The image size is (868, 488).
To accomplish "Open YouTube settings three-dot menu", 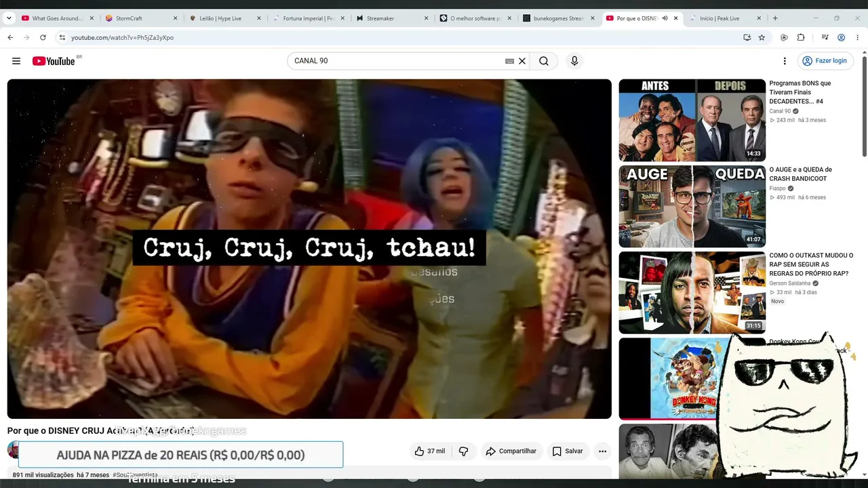I will coord(785,61).
